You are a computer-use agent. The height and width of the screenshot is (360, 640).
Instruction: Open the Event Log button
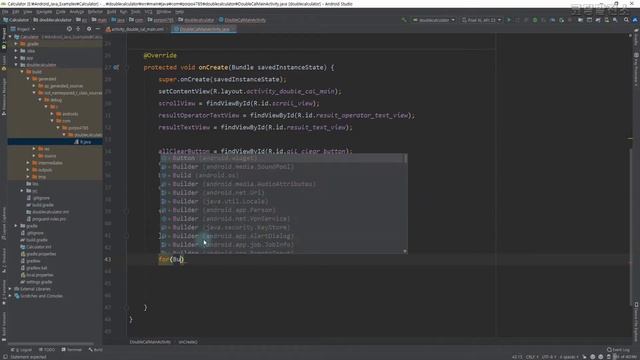[618, 350]
